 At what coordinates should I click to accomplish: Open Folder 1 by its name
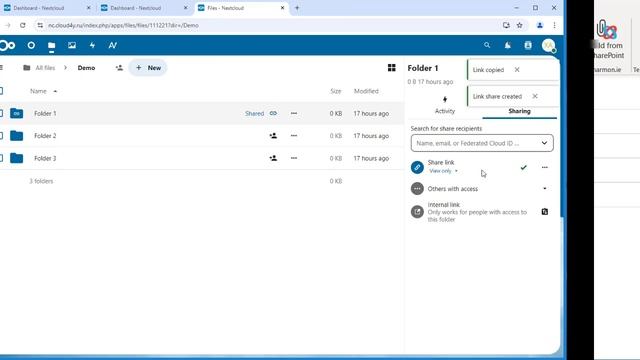click(x=45, y=113)
